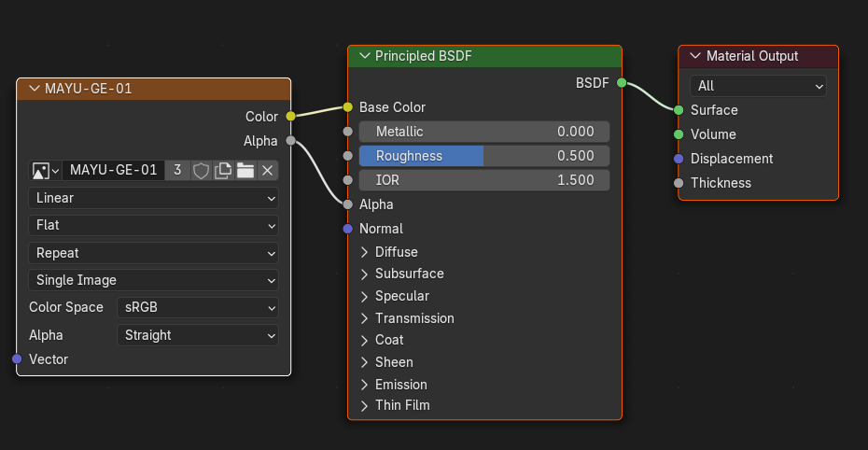Click the new image duplicate icon

click(x=223, y=170)
